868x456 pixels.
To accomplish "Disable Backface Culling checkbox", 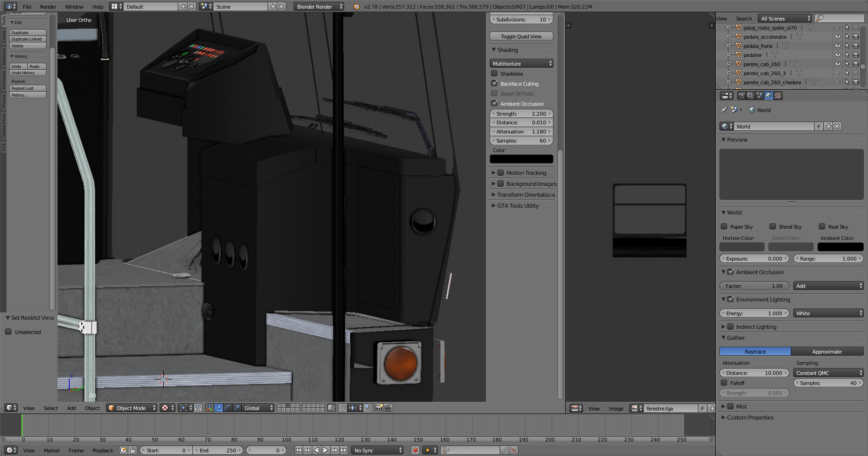I will click(x=495, y=83).
